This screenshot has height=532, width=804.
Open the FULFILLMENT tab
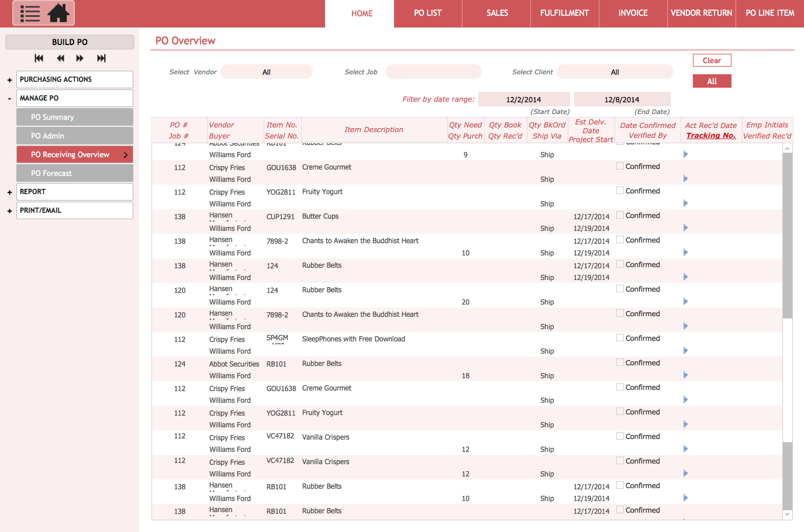point(565,13)
